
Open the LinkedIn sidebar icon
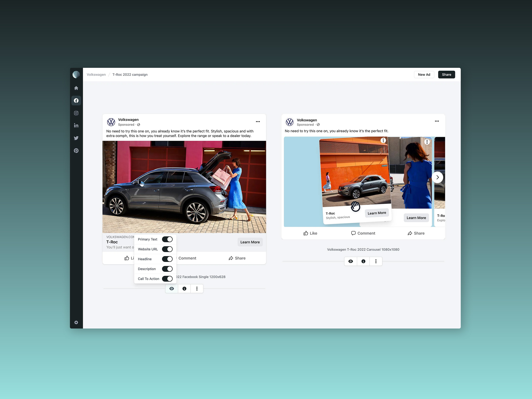[x=76, y=126]
